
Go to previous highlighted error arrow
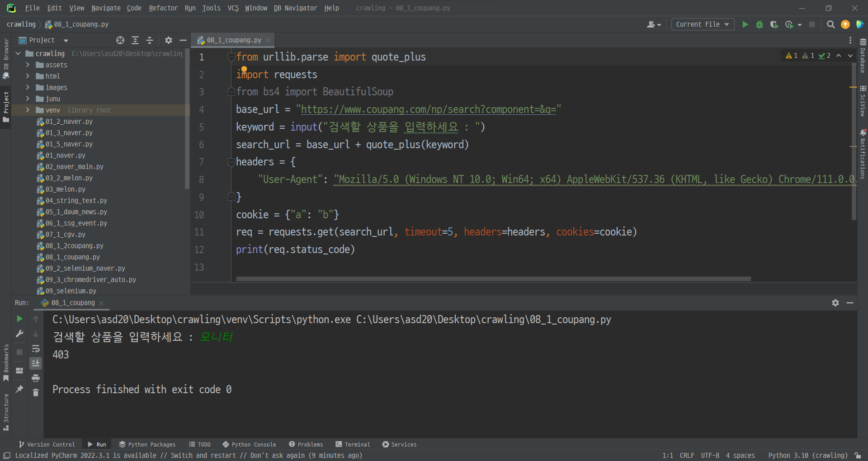point(839,56)
